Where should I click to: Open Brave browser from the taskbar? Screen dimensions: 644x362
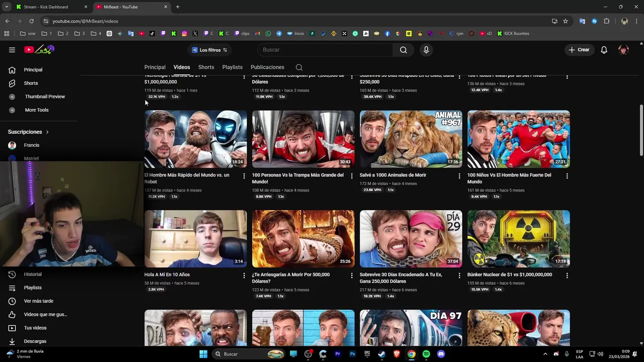coord(396,354)
